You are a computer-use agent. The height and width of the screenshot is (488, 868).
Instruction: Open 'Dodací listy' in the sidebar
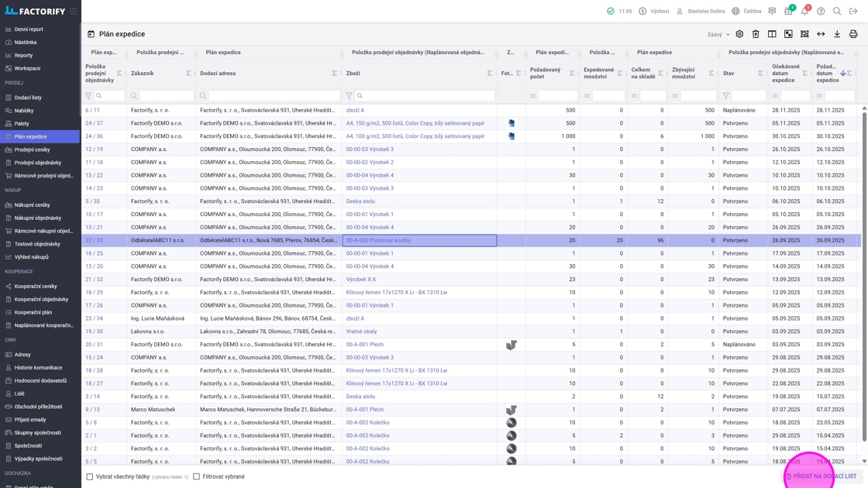click(x=28, y=98)
